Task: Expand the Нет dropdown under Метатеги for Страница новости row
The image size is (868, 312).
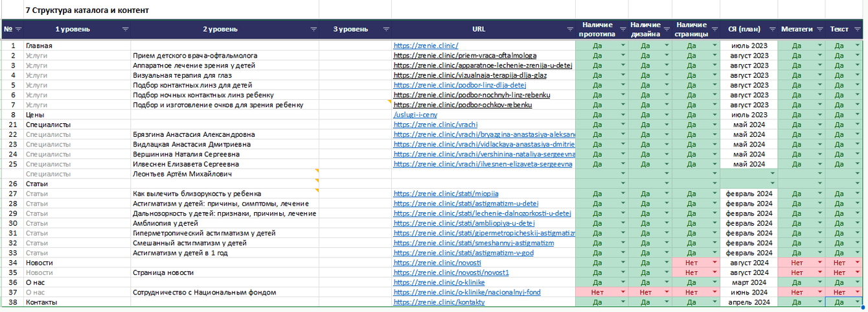Action: point(820,272)
